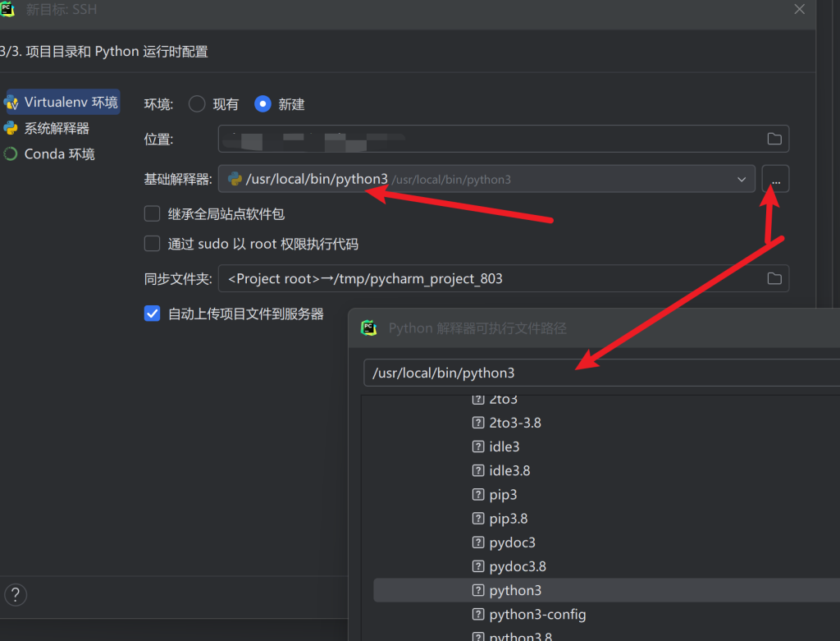The image size is (840, 641).
Task: Click the file icon beside python3-config
Action: 478,614
